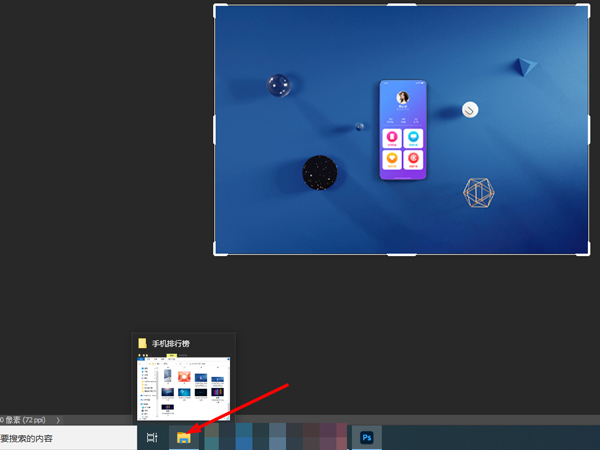Click the blue app icon on phone

[x=413, y=138]
